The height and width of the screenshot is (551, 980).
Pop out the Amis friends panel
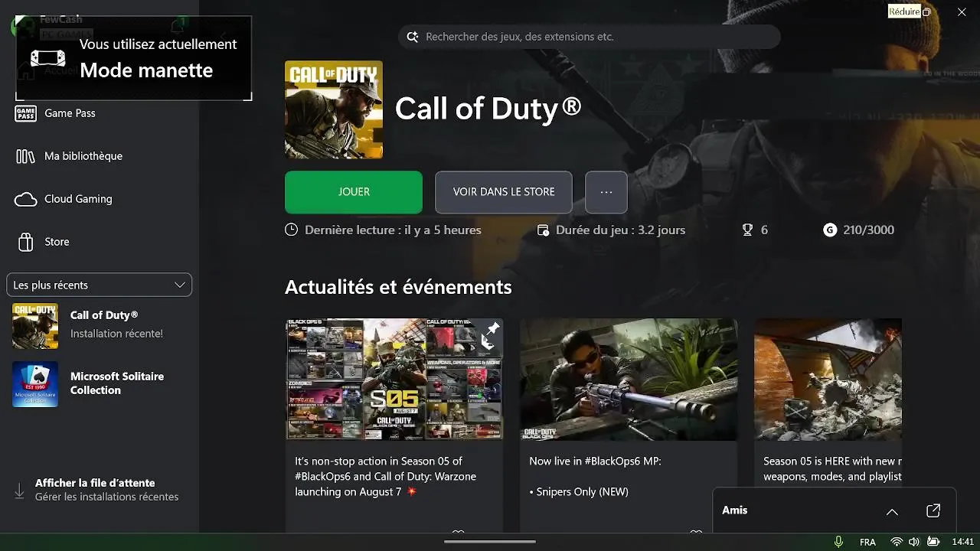pyautogui.click(x=933, y=510)
